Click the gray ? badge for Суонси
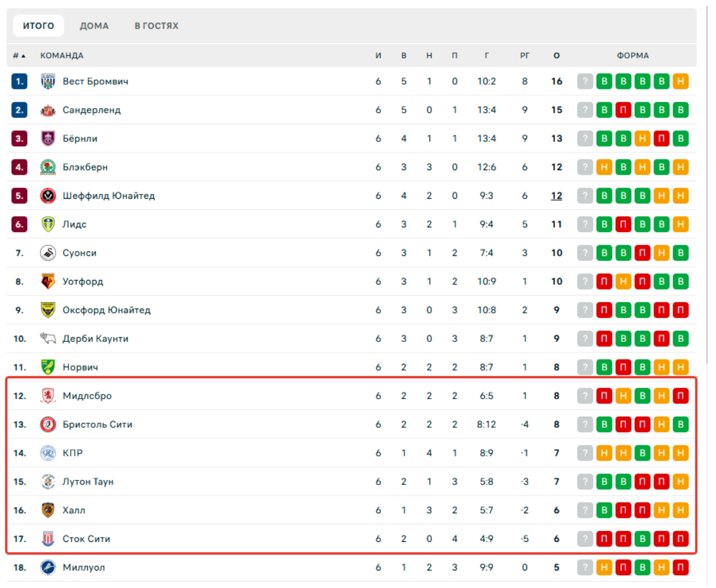Image resolution: width=716 pixels, height=588 pixels. pos(585,253)
